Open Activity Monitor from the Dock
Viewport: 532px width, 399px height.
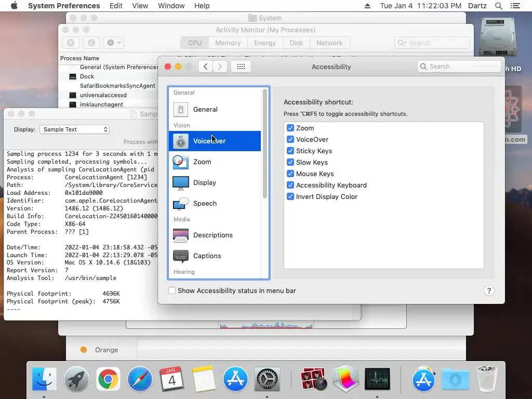point(377,379)
